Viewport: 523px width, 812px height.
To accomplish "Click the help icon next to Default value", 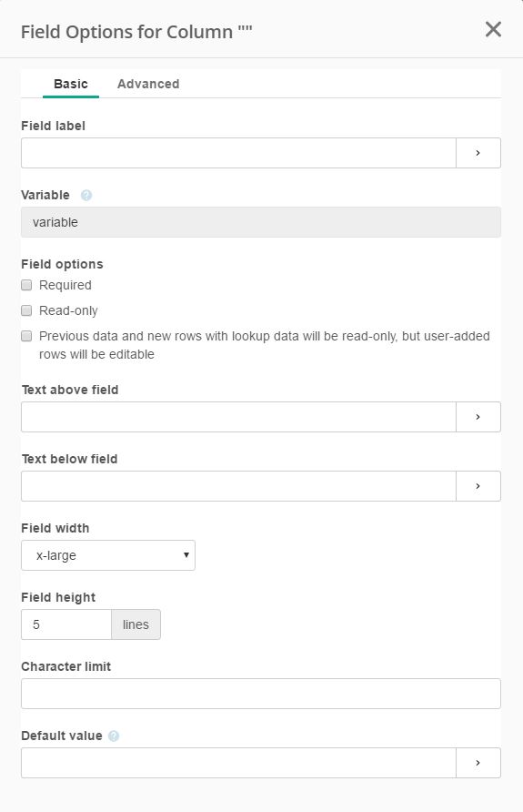I will coord(114,736).
